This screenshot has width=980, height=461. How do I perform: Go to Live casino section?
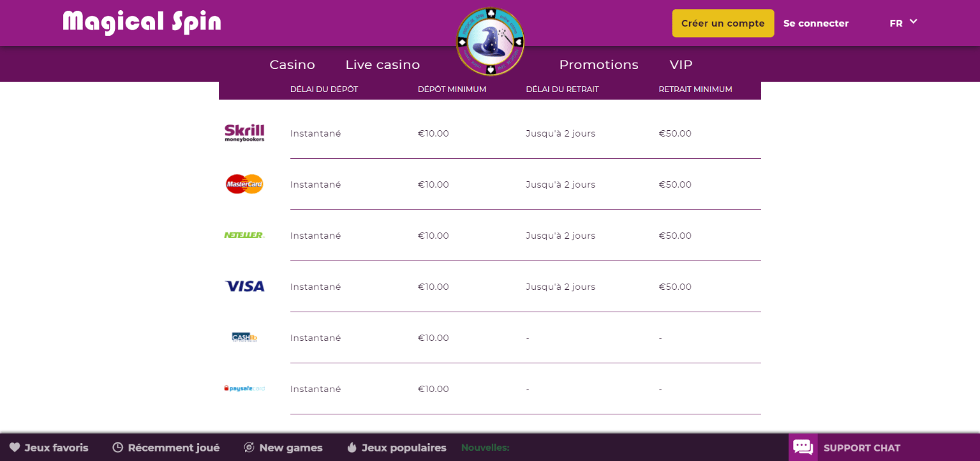(383, 64)
